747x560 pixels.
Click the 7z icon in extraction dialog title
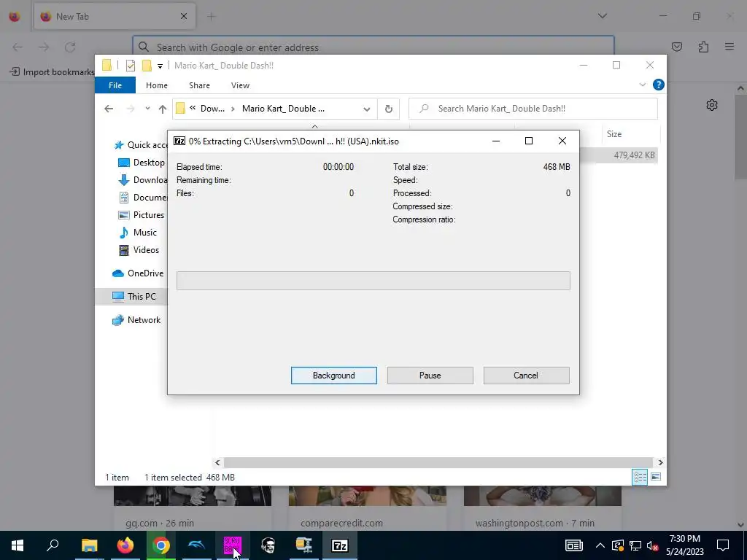click(179, 141)
